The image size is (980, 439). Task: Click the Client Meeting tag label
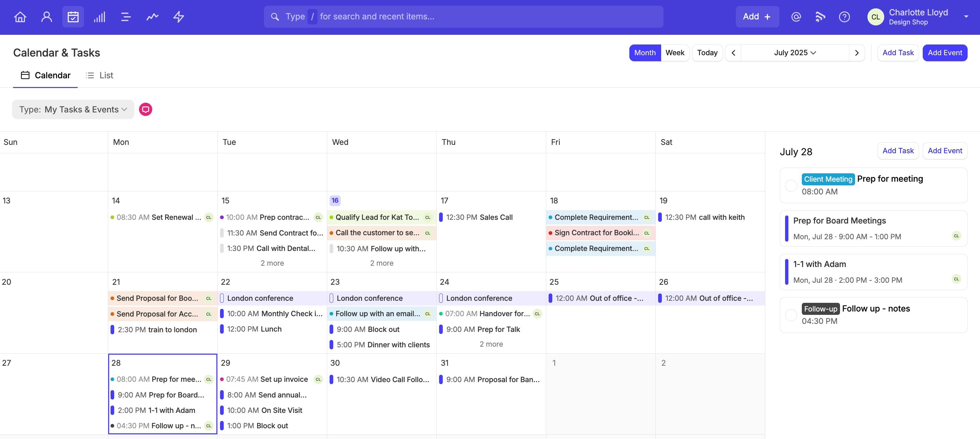[828, 179]
